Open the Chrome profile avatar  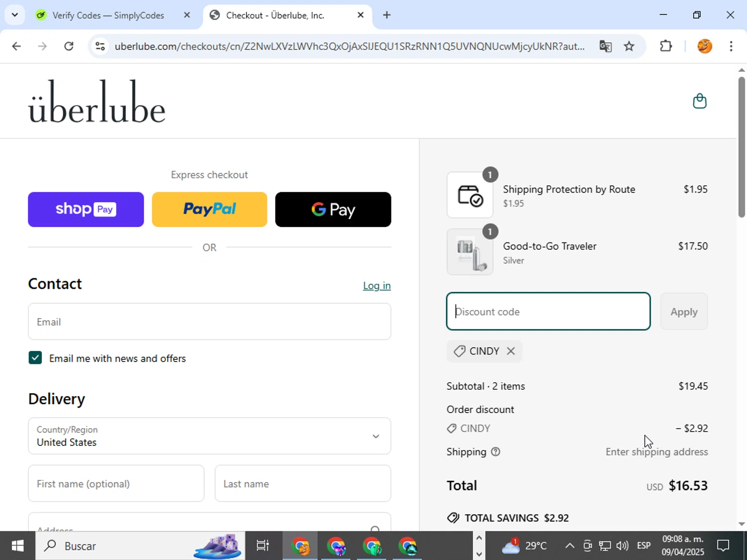(705, 46)
